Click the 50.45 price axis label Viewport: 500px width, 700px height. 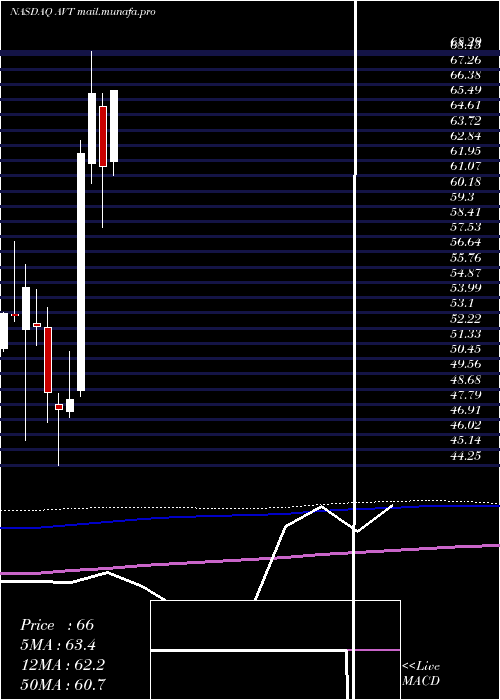(x=466, y=349)
